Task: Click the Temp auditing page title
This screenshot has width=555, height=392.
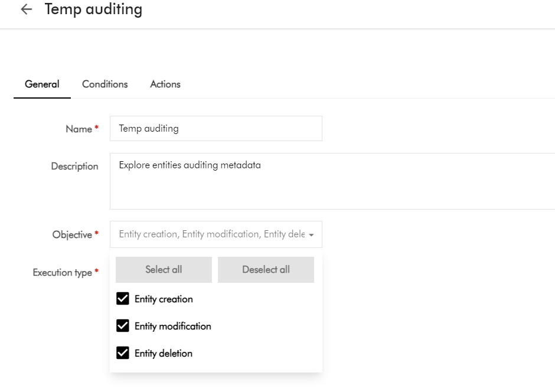Action: pos(93,9)
